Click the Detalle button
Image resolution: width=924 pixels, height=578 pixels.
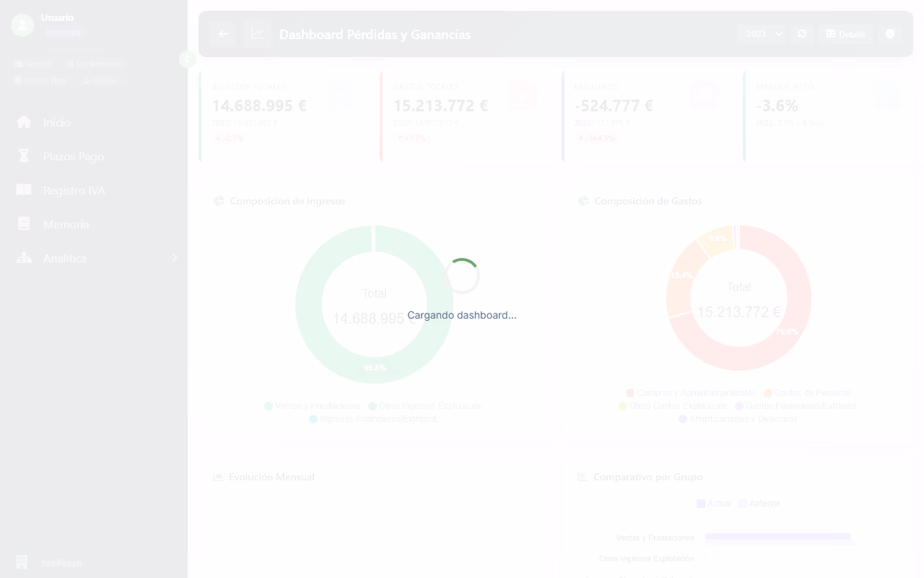point(845,34)
